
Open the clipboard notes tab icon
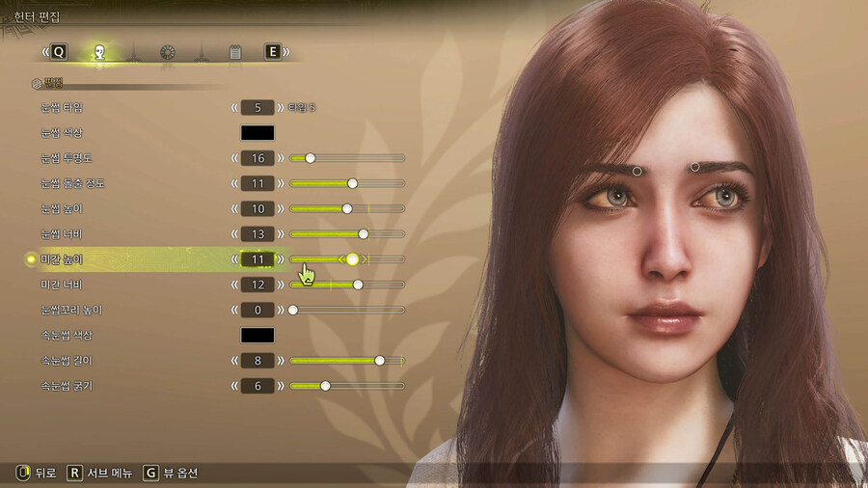pyautogui.click(x=234, y=52)
